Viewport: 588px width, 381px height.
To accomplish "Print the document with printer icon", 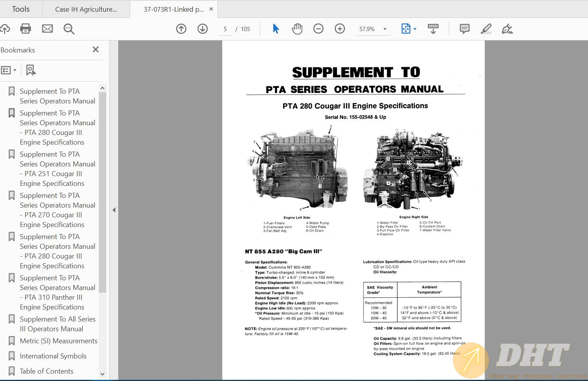I will [x=26, y=29].
